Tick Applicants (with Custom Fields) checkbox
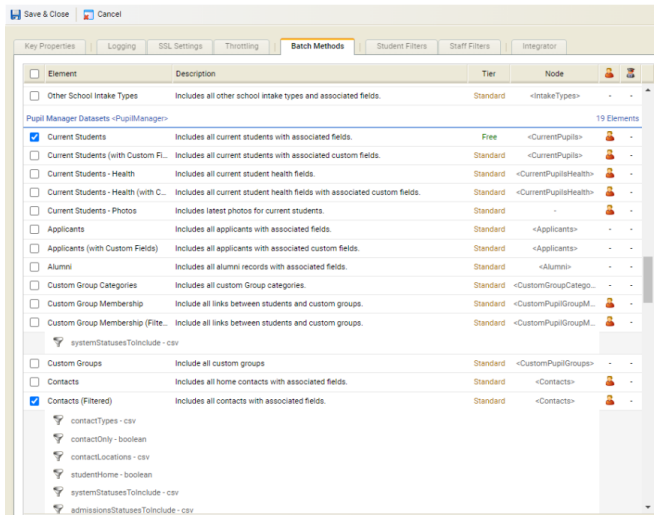Screen dimensions: 662x525 pyautogui.click(x=35, y=249)
